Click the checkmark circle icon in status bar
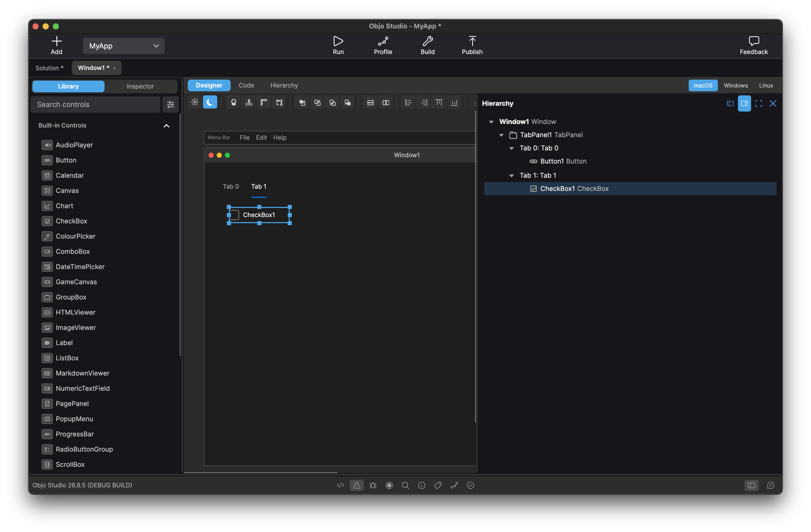Image resolution: width=811 pixels, height=532 pixels. coord(470,485)
